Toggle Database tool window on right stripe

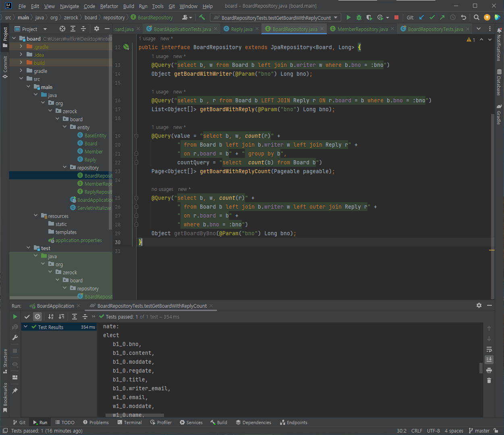pos(499,82)
